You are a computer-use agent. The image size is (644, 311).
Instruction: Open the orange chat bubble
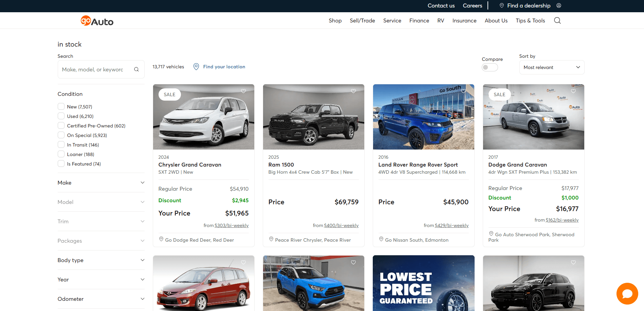[x=627, y=293]
